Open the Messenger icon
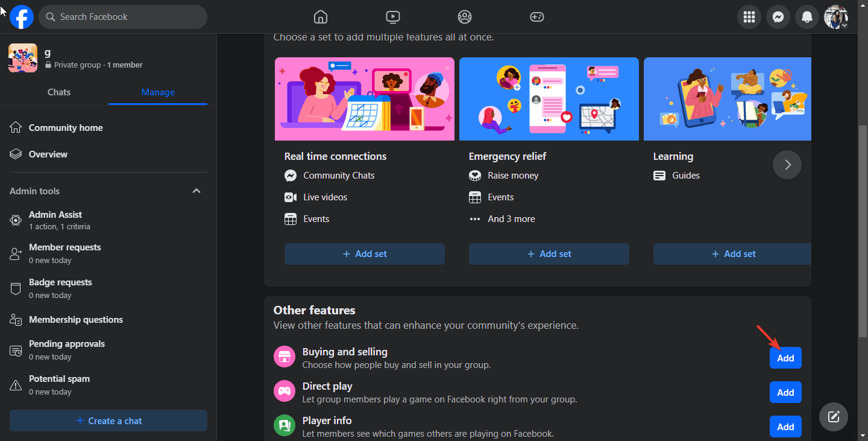 (778, 17)
